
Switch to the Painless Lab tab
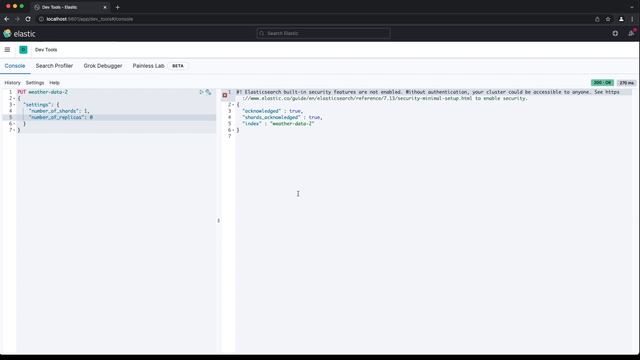(148, 66)
